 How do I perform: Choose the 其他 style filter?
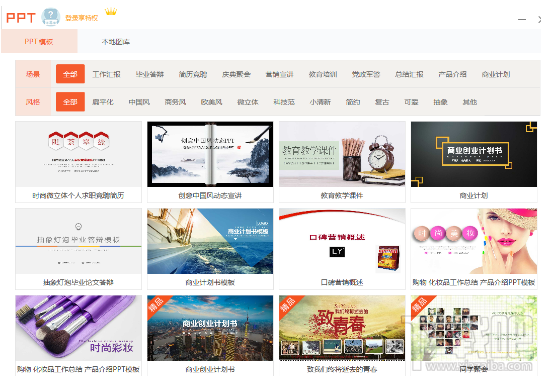[x=470, y=102]
